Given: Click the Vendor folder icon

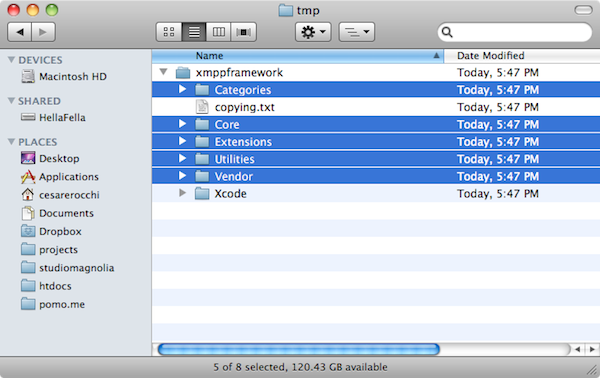Looking at the screenshot, I should pyautogui.click(x=202, y=176).
